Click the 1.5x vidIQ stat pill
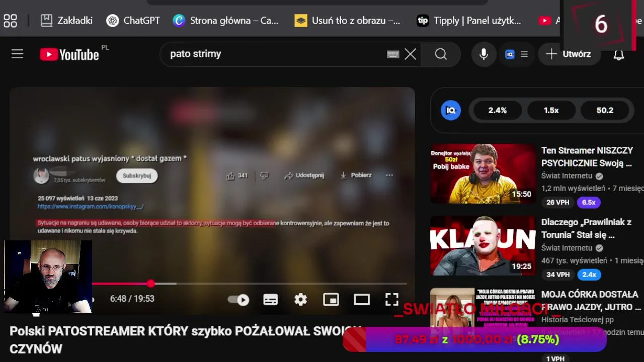The width and height of the screenshot is (644, 362). [551, 110]
